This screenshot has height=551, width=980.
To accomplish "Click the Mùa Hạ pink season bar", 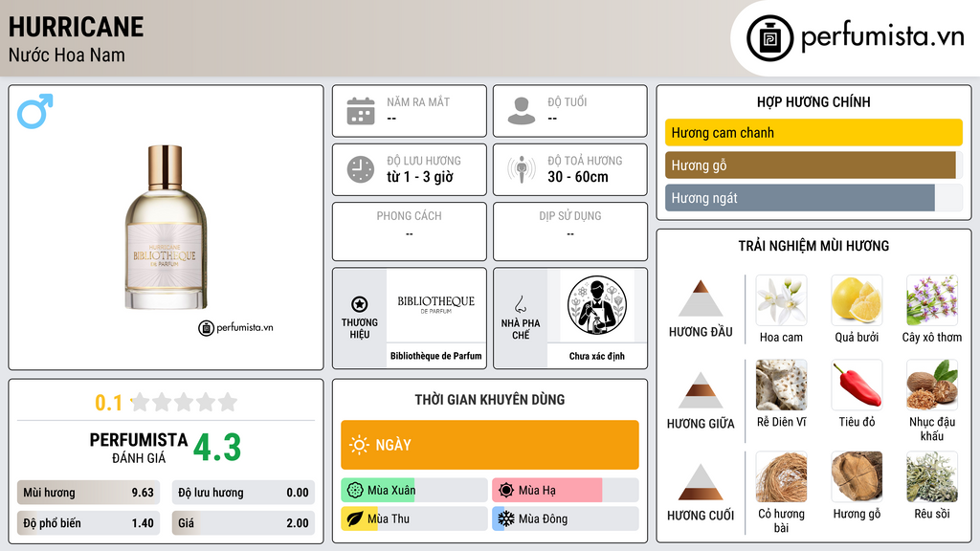I will tap(566, 491).
